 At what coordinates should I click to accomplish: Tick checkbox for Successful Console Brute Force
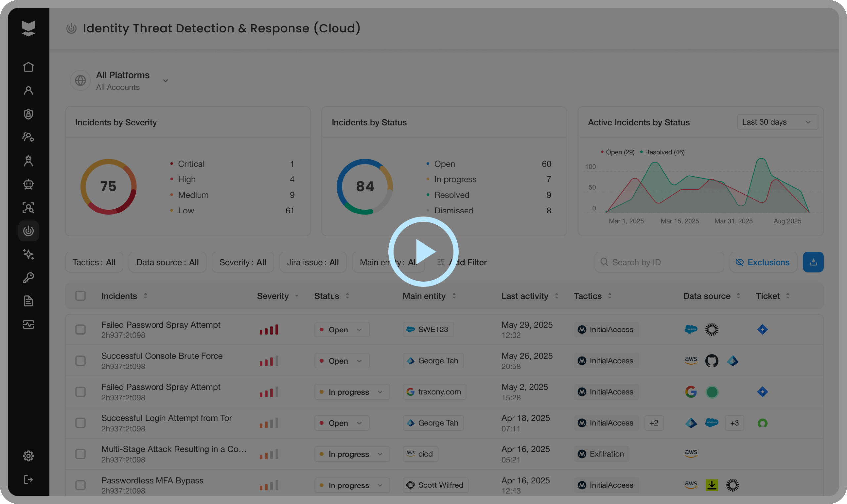[x=80, y=361]
